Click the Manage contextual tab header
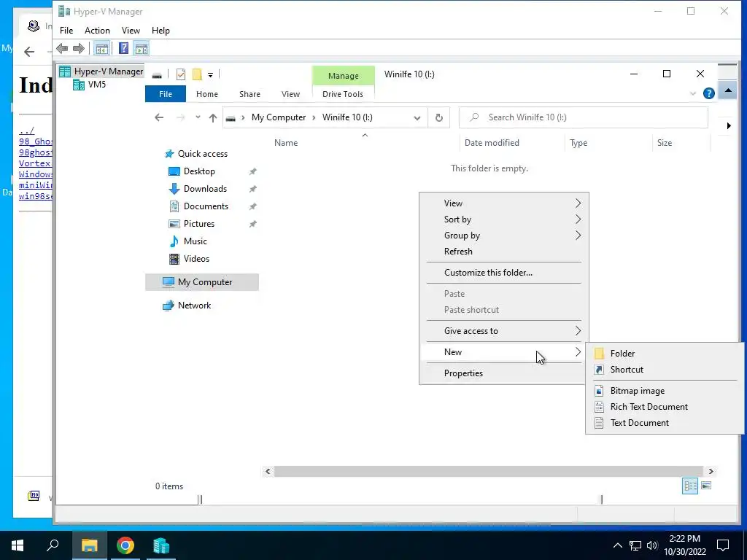747x560 pixels. pos(344,76)
